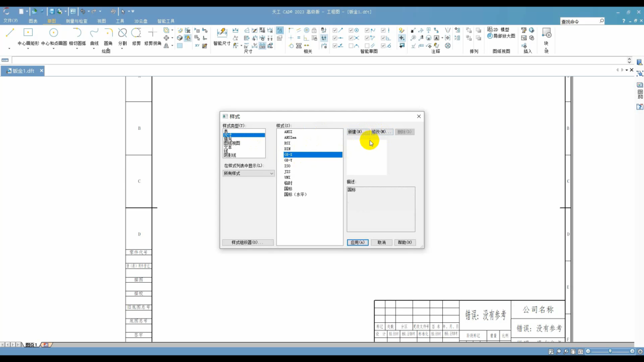
Task: Switch to the 视图 ribbon tab
Action: tap(101, 21)
